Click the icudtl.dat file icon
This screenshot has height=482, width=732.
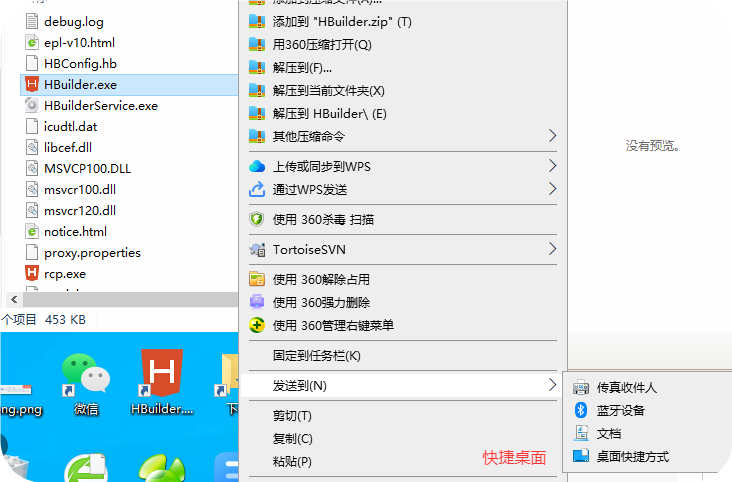coord(32,127)
